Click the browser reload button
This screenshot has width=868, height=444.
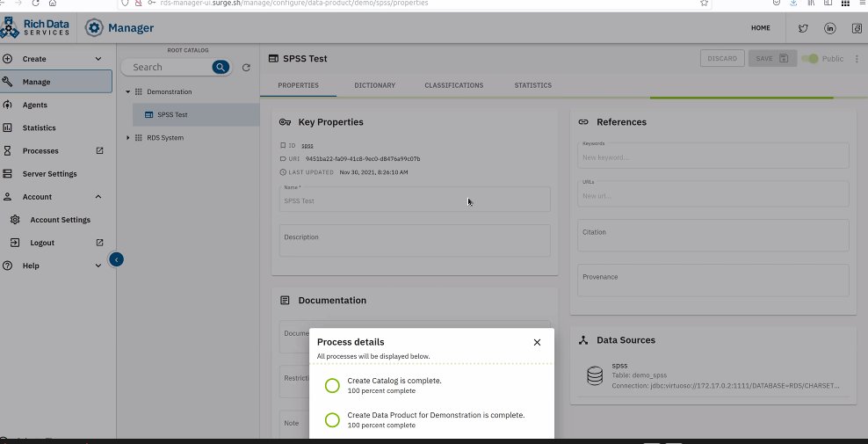click(x=35, y=3)
